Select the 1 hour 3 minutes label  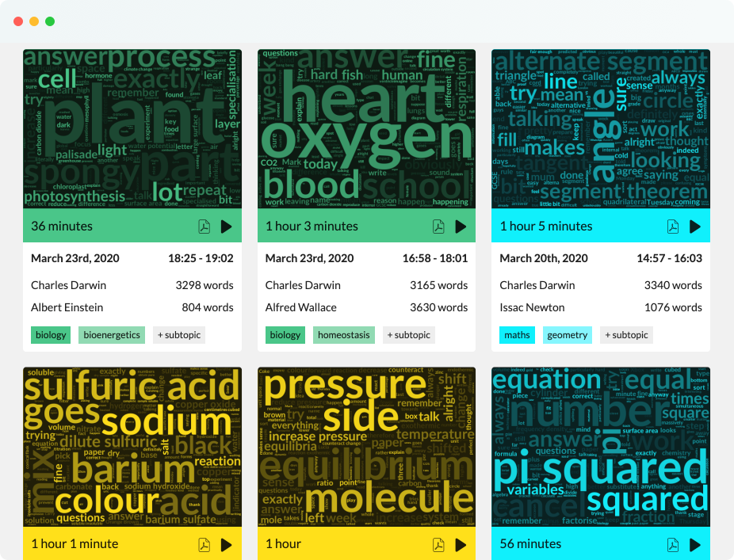[x=312, y=227]
